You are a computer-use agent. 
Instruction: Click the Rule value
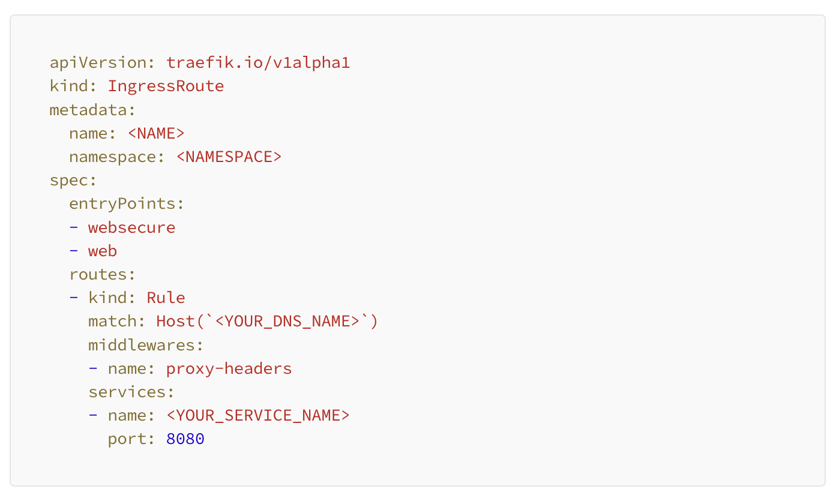166,298
